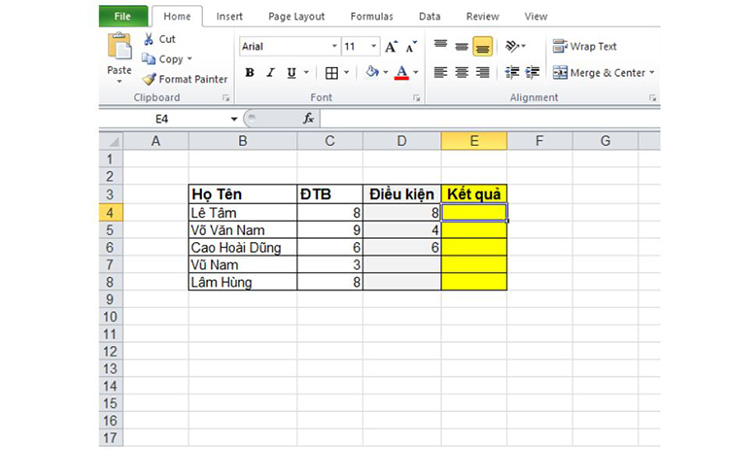
Task: Switch to the Formulas tab
Action: (x=372, y=16)
